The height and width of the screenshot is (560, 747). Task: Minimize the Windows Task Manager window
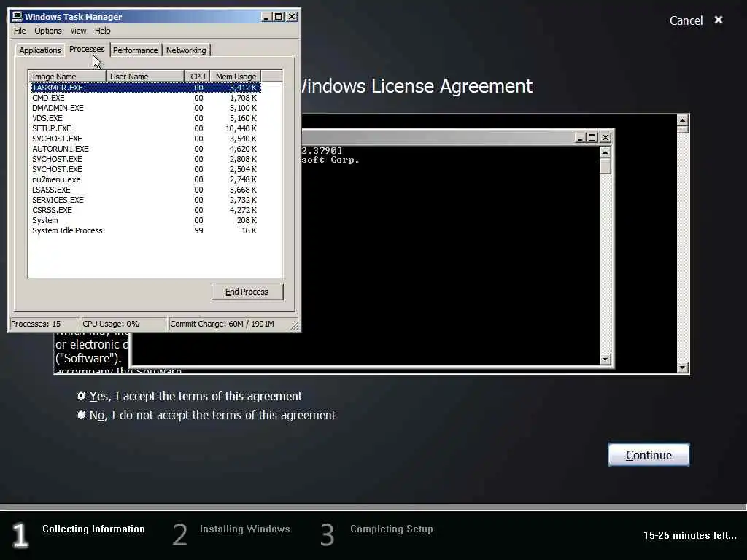pyautogui.click(x=266, y=17)
